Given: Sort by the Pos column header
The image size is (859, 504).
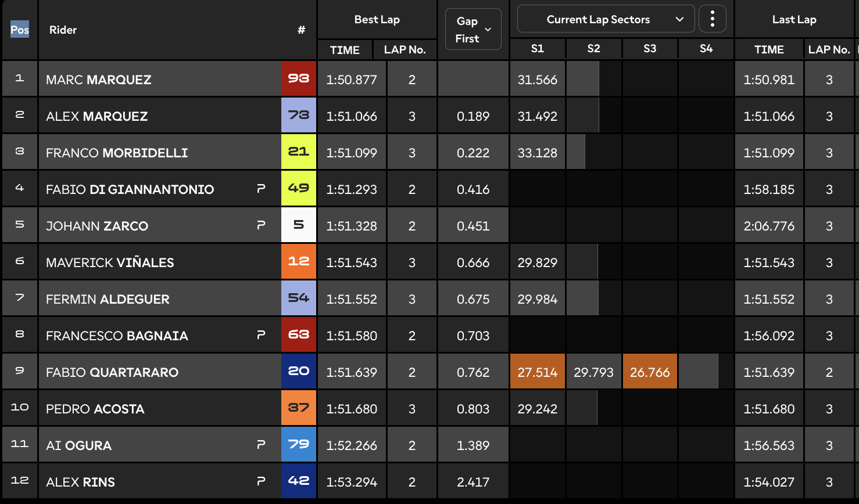Looking at the screenshot, I should [20, 30].
